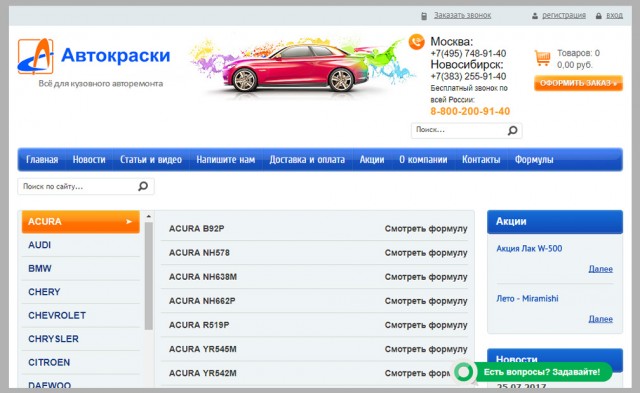
Task: Click the Акции sidebar panel header
Action: (x=555, y=222)
